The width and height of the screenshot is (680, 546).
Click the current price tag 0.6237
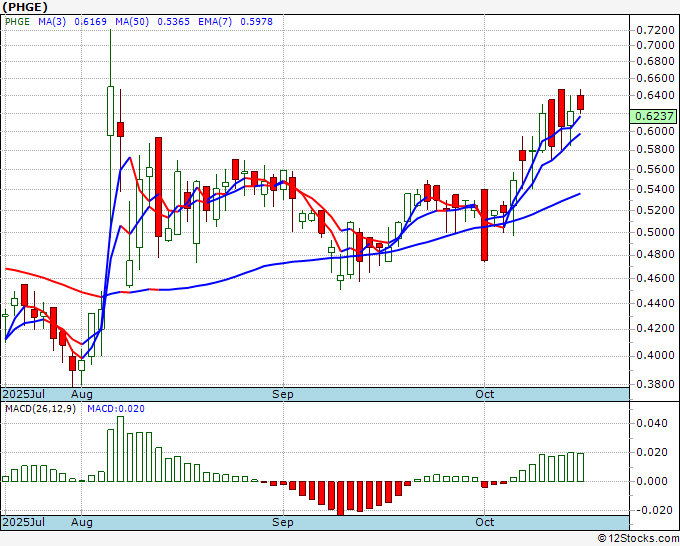653,116
